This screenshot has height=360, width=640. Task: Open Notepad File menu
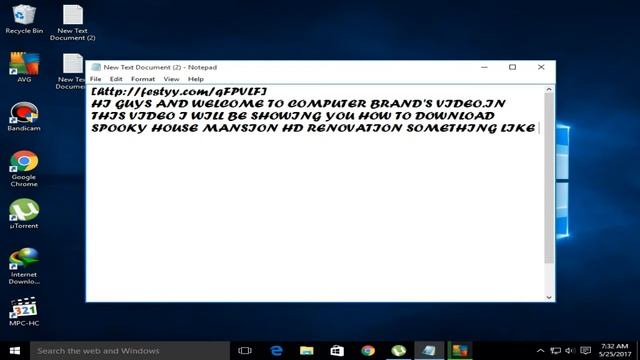point(96,79)
